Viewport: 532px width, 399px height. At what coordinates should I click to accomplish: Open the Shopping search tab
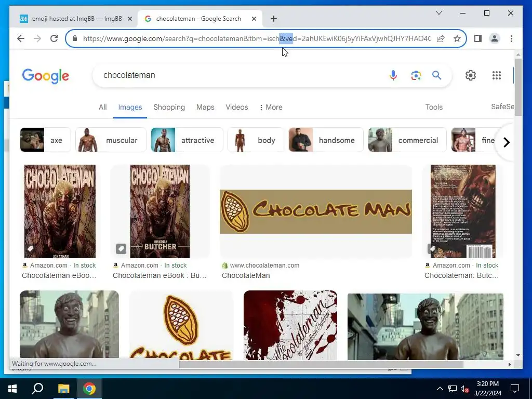(x=169, y=107)
